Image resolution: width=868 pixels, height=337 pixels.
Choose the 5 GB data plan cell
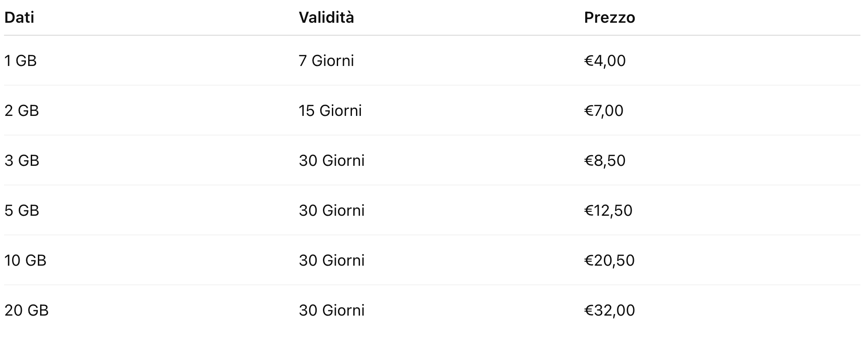[22, 210]
